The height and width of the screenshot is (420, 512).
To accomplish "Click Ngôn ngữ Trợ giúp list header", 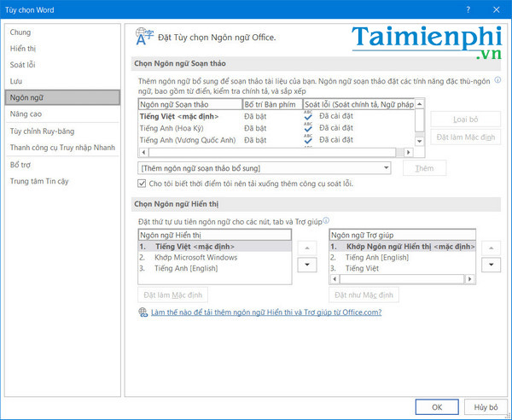I will click(402, 235).
